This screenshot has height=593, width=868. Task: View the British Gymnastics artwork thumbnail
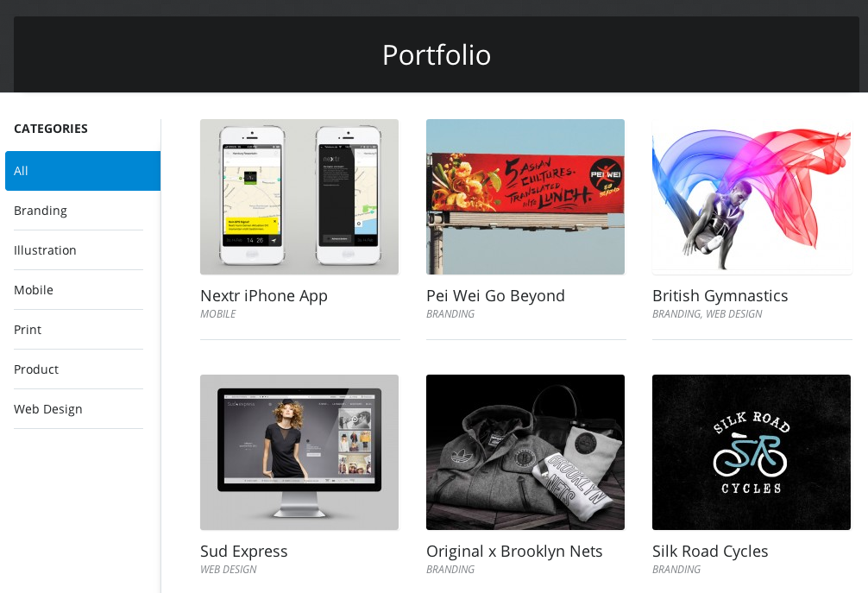coord(752,197)
